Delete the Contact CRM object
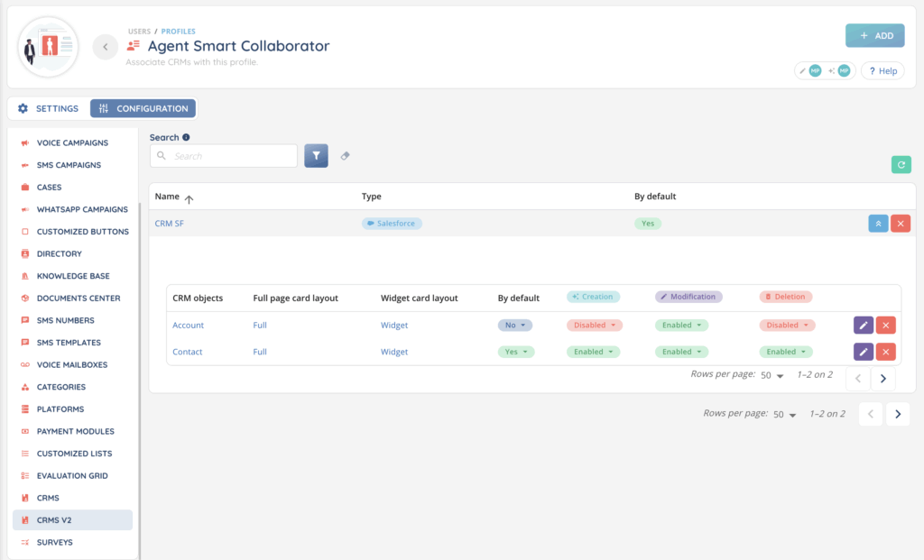Screen dimensions: 924x560 (x=886, y=353)
